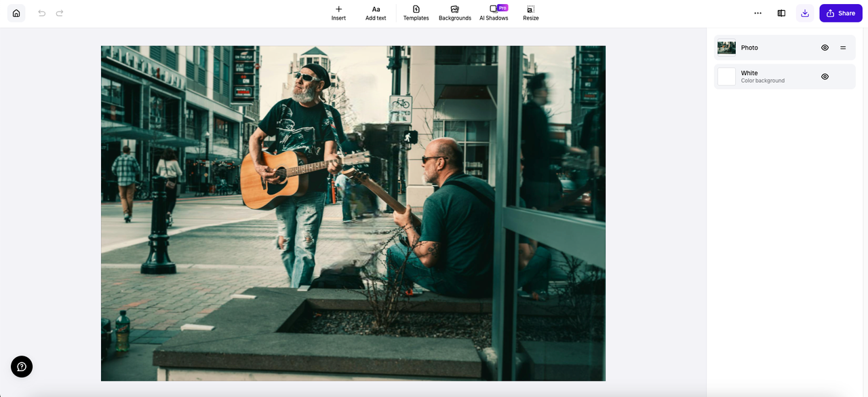Redo the last action
868x397 pixels.
coord(60,13)
